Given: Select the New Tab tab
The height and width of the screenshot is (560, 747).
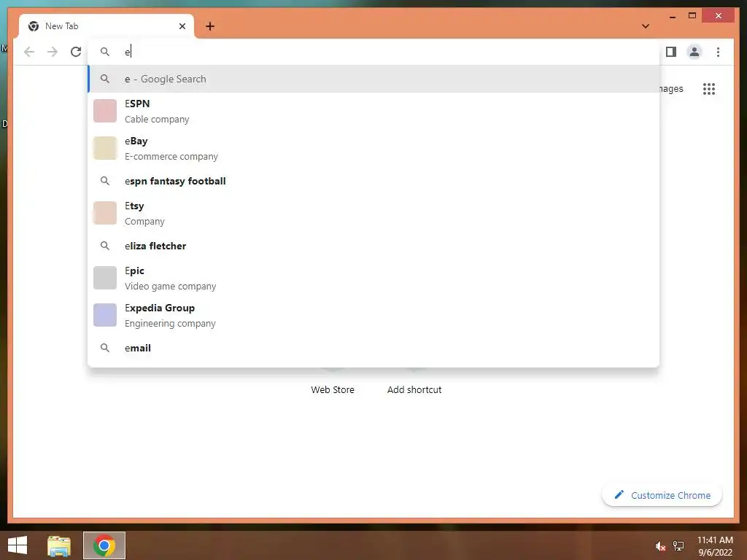Looking at the screenshot, I should [107, 26].
